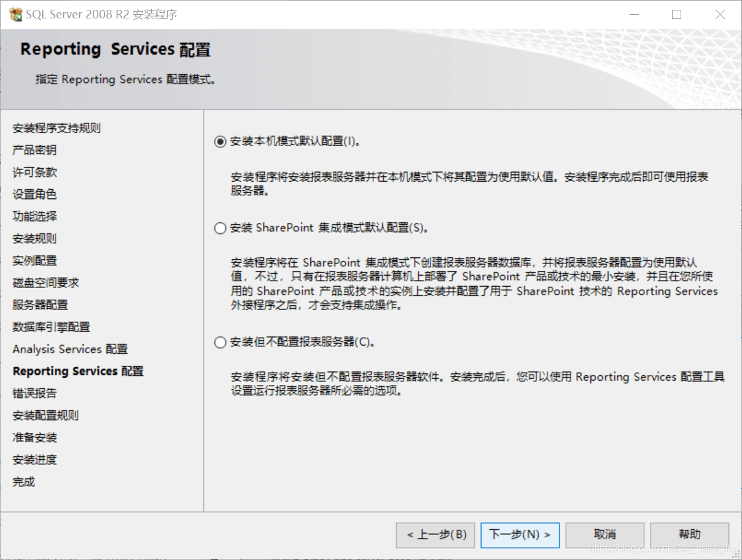Close the SQL Server 2008 R2 setup window
The image size is (742, 560).
(720, 14)
